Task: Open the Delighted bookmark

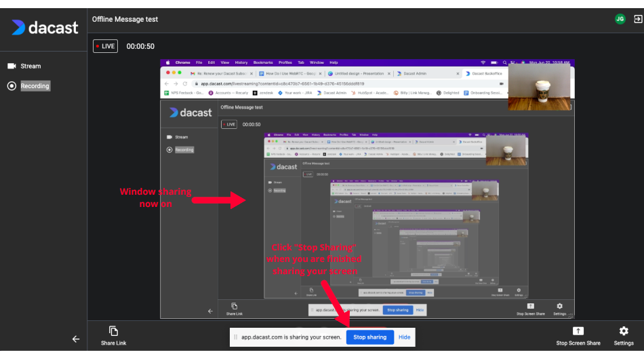Action: (447, 93)
